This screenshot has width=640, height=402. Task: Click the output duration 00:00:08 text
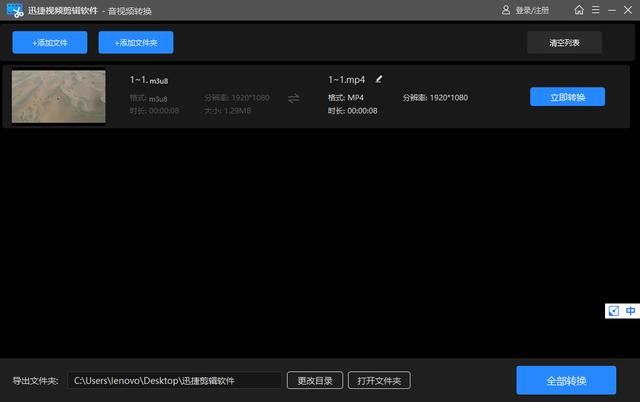(x=362, y=111)
